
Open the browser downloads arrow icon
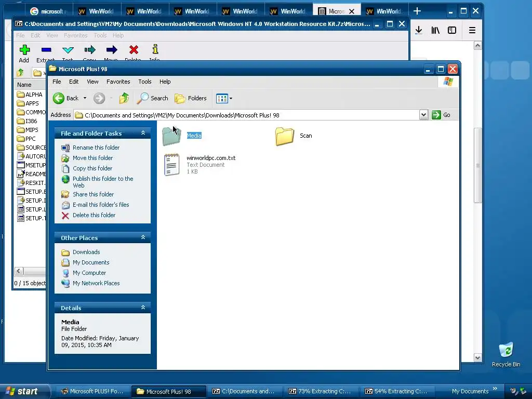(x=419, y=30)
